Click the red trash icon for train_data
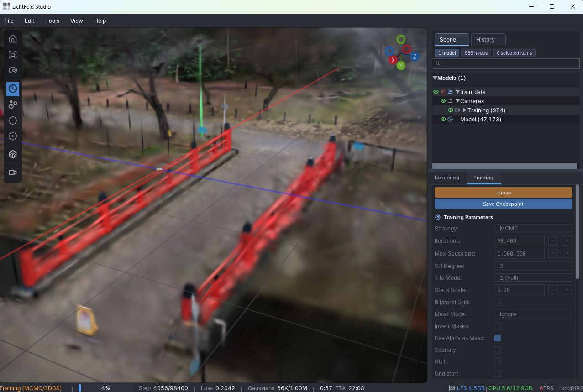The width and height of the screenshot is (583, 392). click(x=443, y=92)
